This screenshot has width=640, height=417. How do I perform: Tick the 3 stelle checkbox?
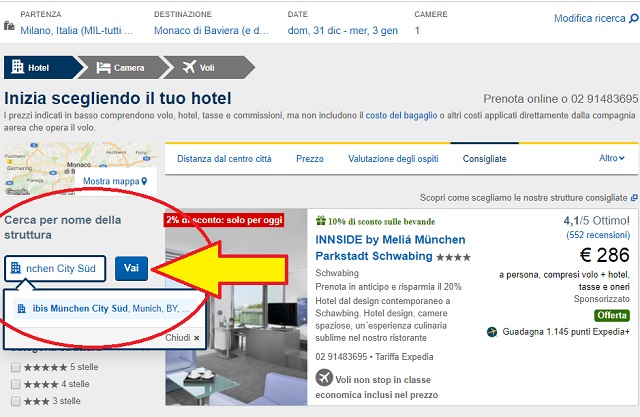(16, 401)
